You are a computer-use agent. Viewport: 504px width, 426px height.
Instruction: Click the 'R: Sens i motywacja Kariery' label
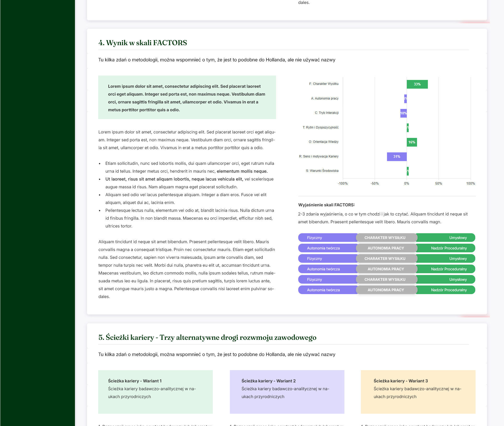tap(319, 156)
